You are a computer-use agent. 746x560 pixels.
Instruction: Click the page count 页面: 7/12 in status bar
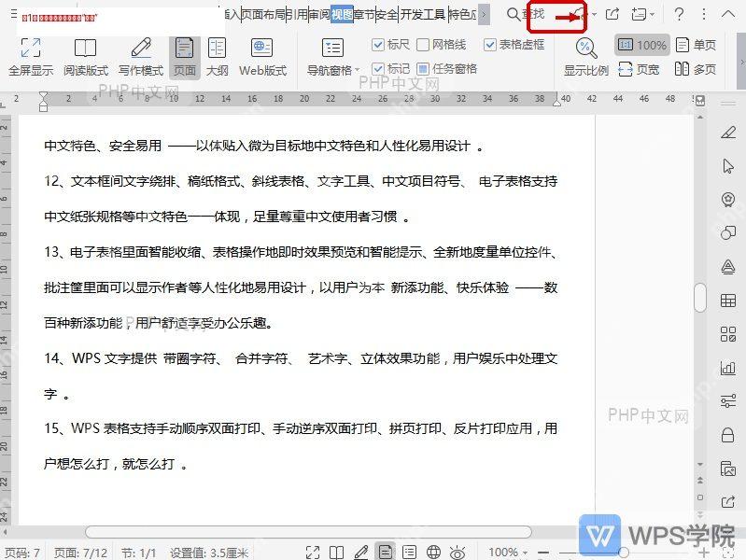click(x=80, y=553)
